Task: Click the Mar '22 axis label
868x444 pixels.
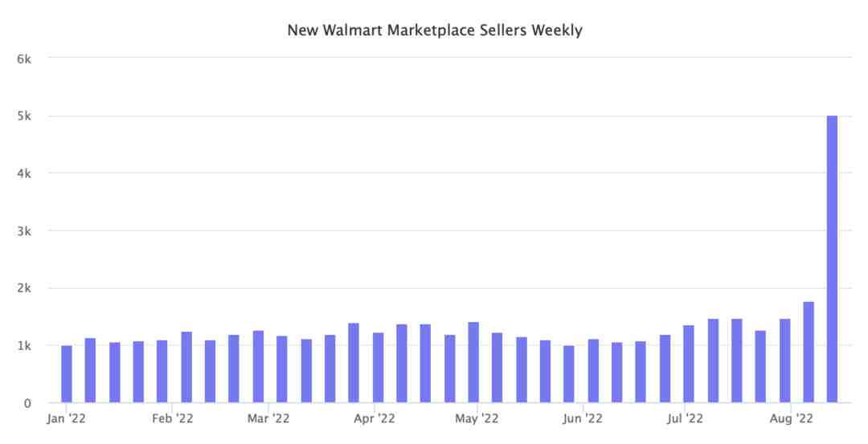Action: click(x=268, y=418)
